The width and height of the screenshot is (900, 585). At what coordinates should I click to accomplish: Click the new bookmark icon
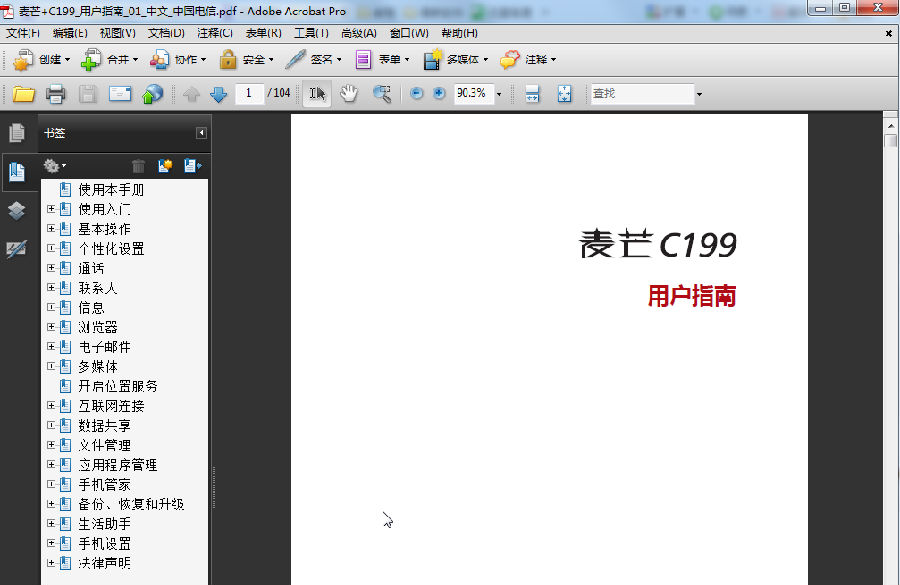click(166, 166)
